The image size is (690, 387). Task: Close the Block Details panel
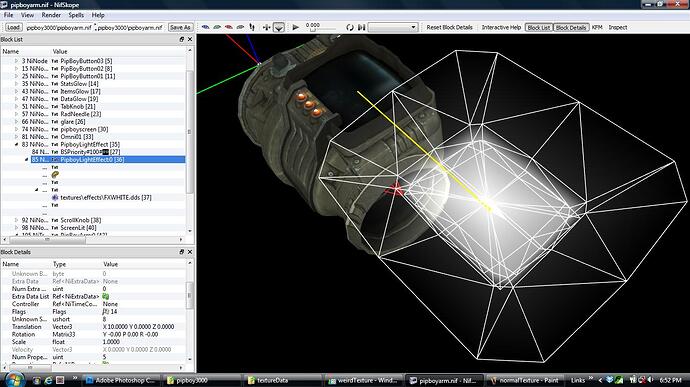point(190,252)
